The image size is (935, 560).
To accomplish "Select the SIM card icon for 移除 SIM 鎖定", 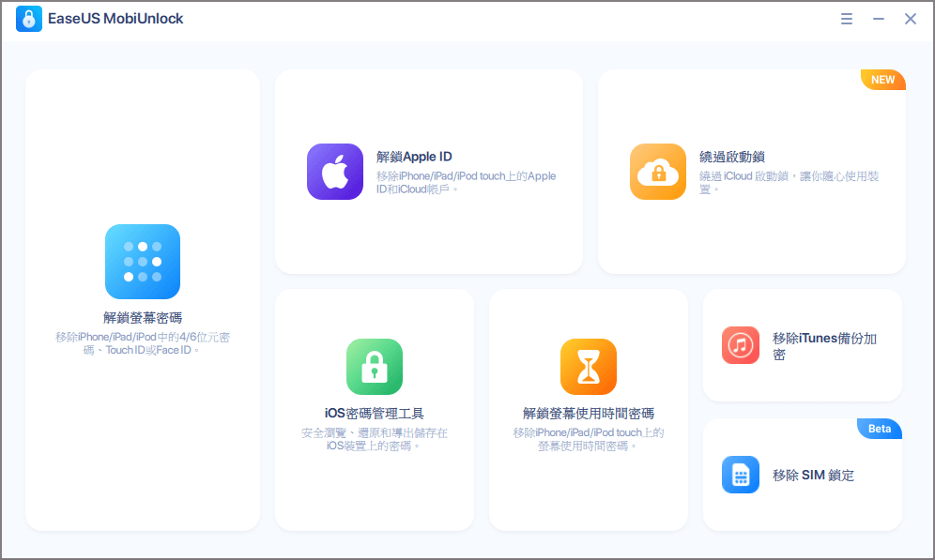I will (x=740, y=475).
